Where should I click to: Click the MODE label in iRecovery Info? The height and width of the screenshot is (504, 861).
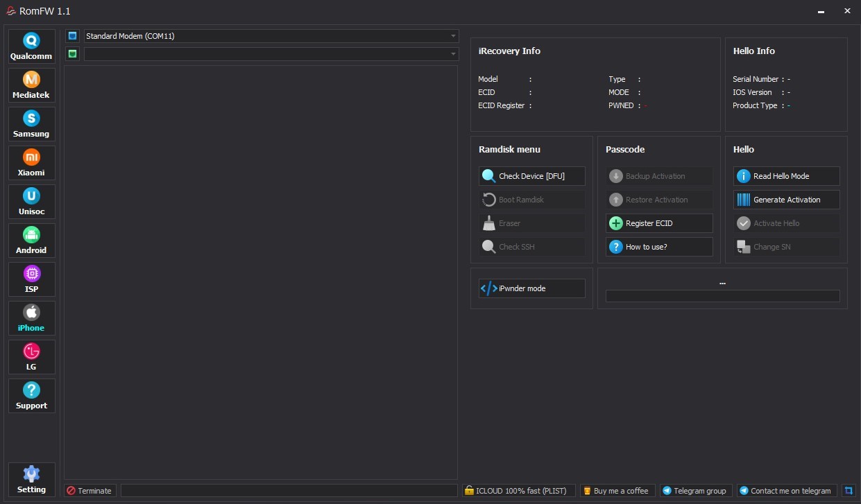click(619, 92)
